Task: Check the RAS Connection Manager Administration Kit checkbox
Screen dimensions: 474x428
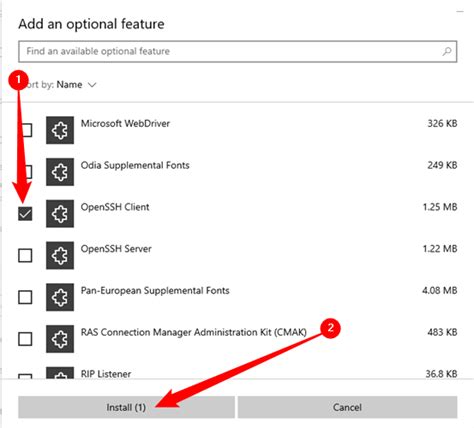Action: [25, 339]
